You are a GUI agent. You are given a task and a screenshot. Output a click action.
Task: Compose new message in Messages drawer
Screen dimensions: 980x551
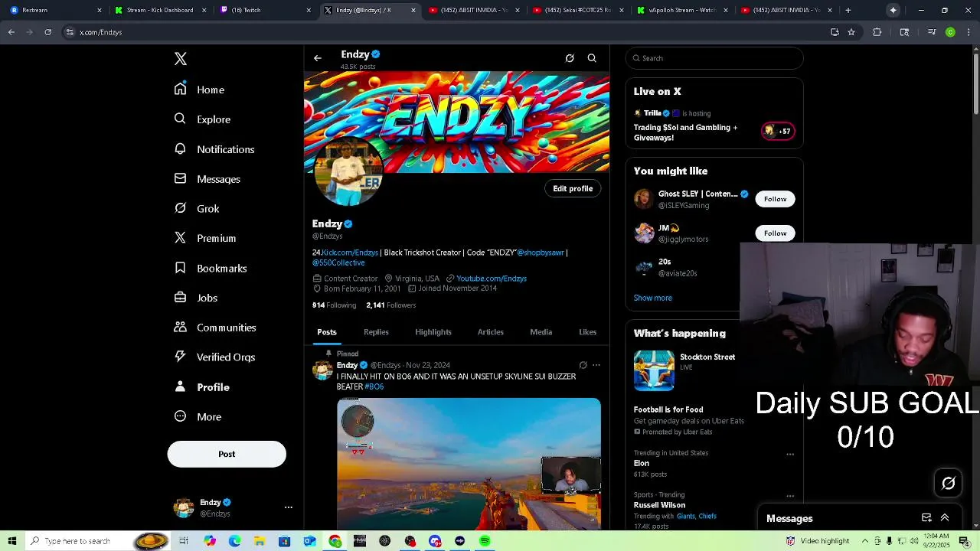coord(926,518)
